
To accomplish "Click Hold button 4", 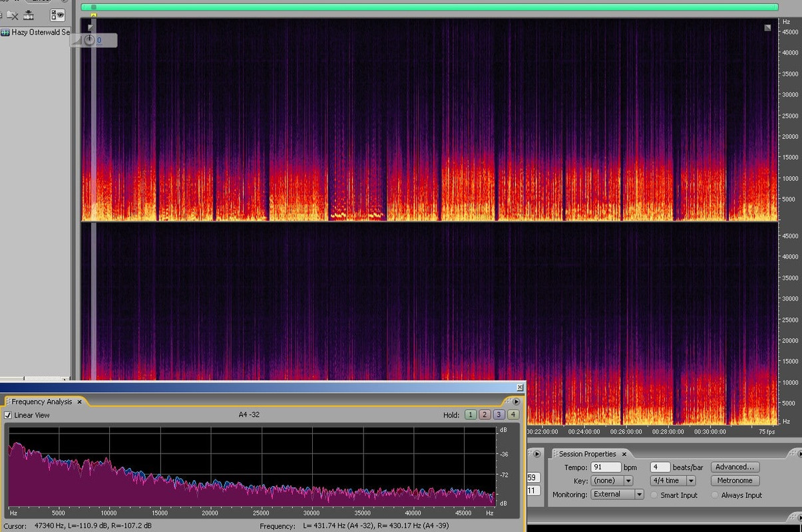I will point(512,414).
